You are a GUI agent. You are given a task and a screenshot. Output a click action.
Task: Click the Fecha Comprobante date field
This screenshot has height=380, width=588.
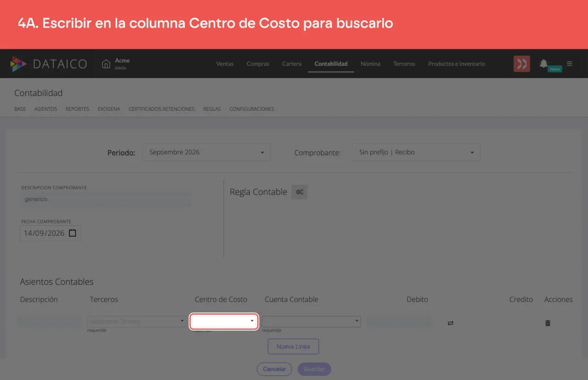[51, 233]
